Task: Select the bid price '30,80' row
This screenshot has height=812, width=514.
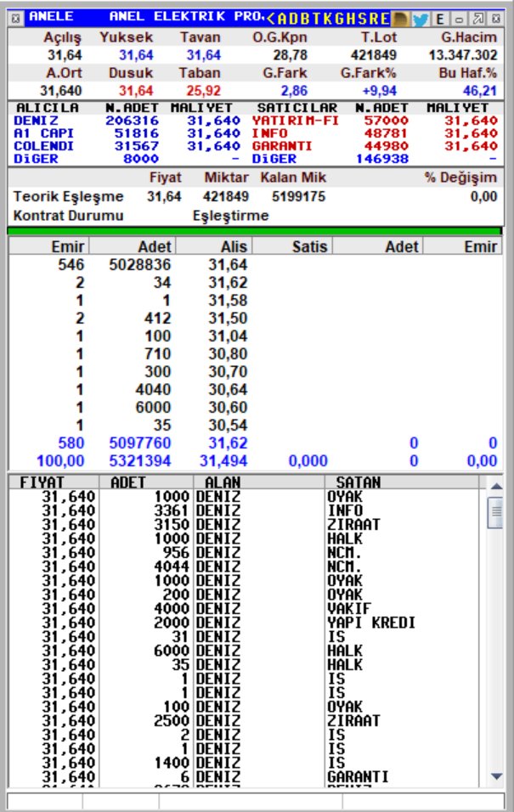Action: pyautogui.click(x=255, y=353)
